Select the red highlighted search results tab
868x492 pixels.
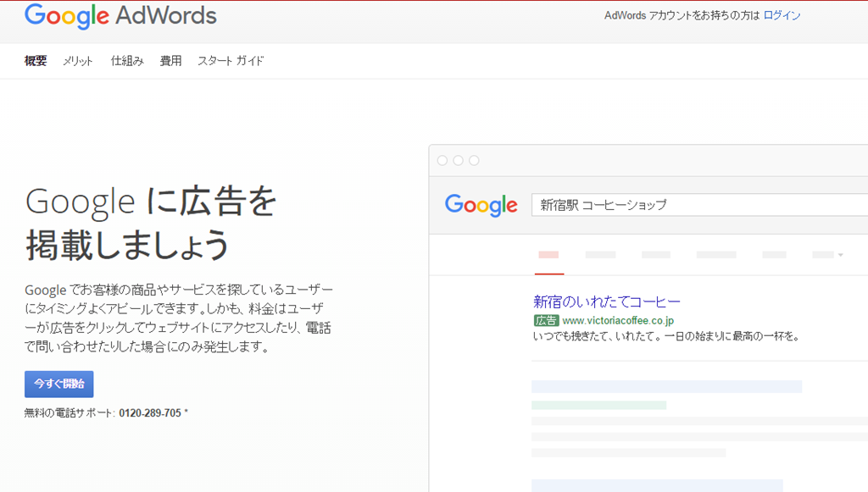[x=548, y=255]
